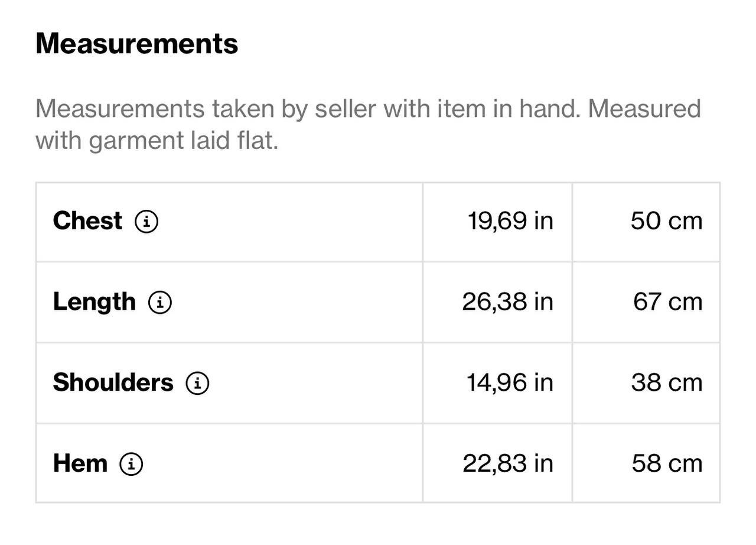Select the Length row label
756x545 pixels.
coord(94,302)
